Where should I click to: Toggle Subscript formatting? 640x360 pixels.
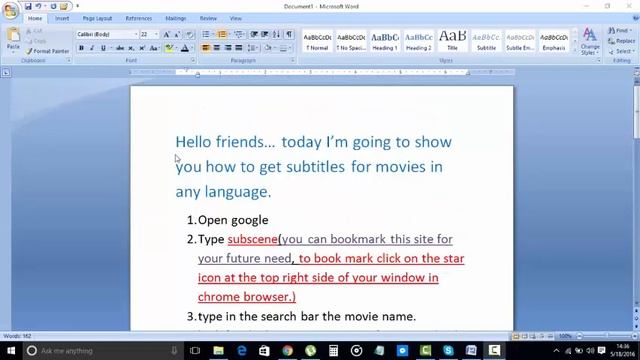[x=131, y=48]
